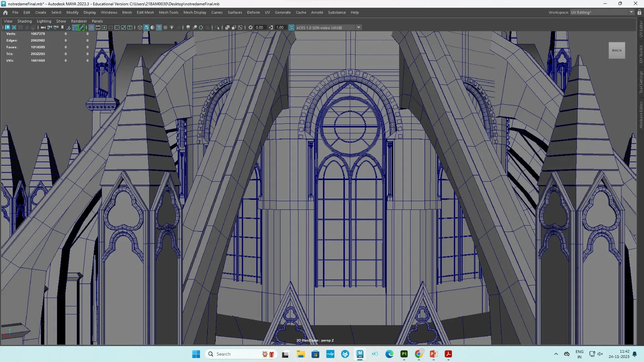Open the Mesh Tools menu
Viewport: 644px width, 362px height.
click(x=169, y=12)
